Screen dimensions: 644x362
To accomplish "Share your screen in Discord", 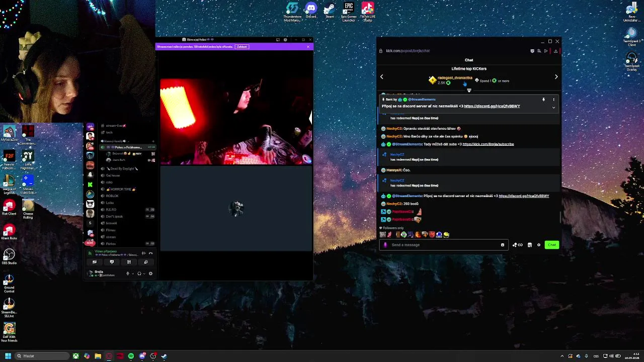I will 112,262.
